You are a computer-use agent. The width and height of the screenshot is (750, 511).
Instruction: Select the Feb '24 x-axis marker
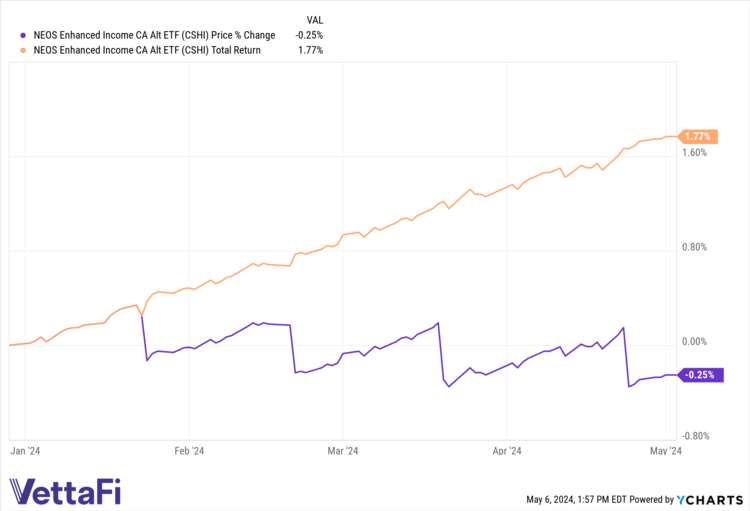pyautogui.click(x=189, y=451)
